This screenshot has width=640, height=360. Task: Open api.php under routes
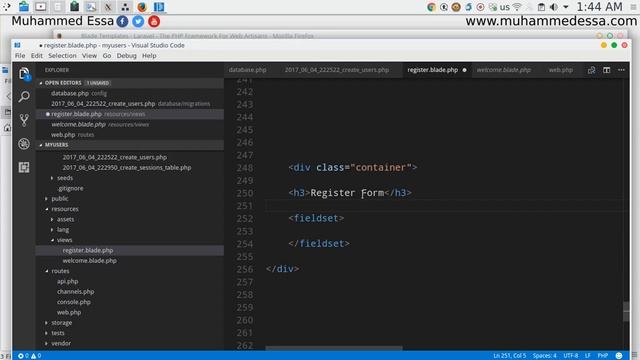pos(130,281)
